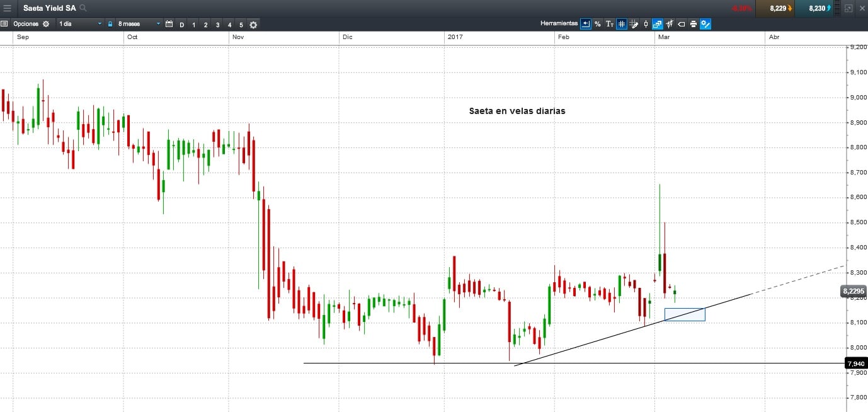Click the 9,000 price axis value

click(859, 97)
